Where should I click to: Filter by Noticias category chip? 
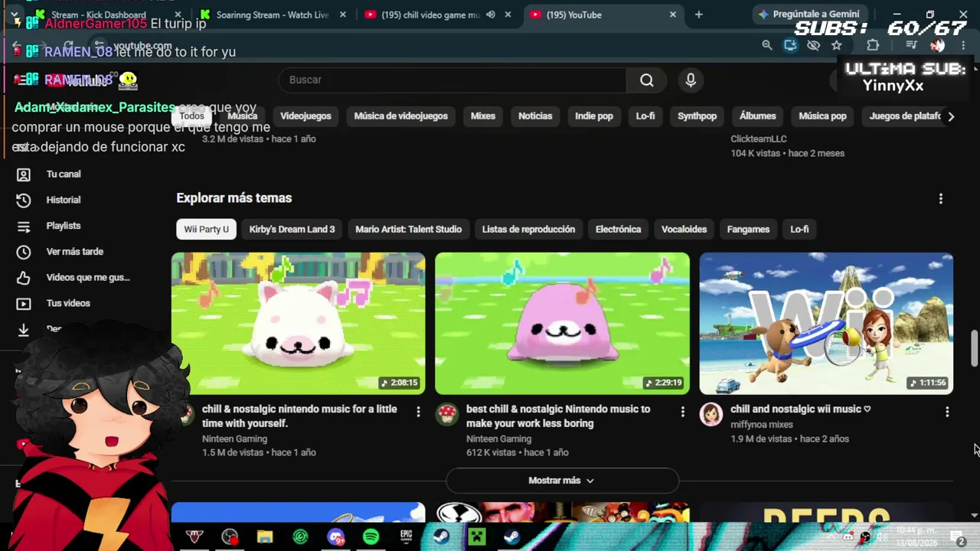535,116
